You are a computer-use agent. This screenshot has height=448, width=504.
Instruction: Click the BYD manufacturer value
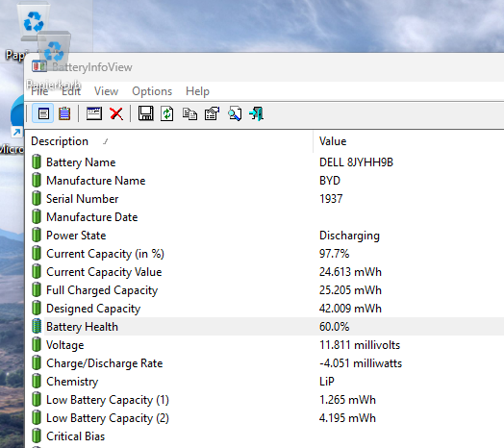[x=330, y=181]
